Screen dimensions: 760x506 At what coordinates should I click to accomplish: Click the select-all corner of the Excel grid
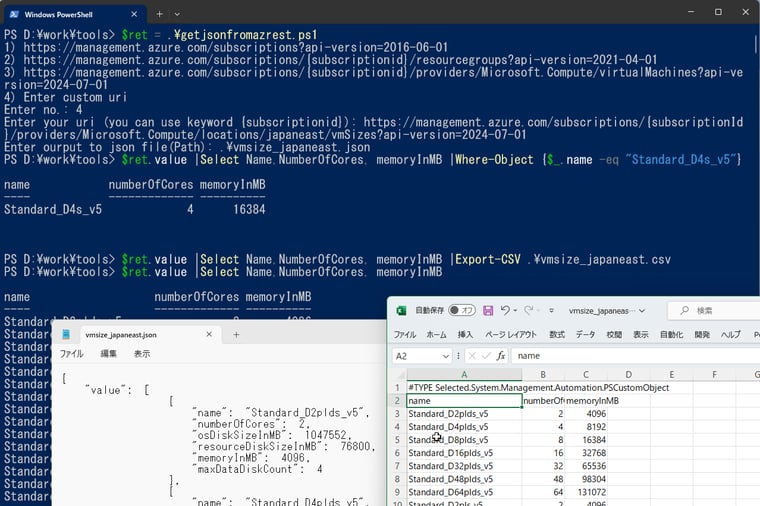tap(400, 375)
